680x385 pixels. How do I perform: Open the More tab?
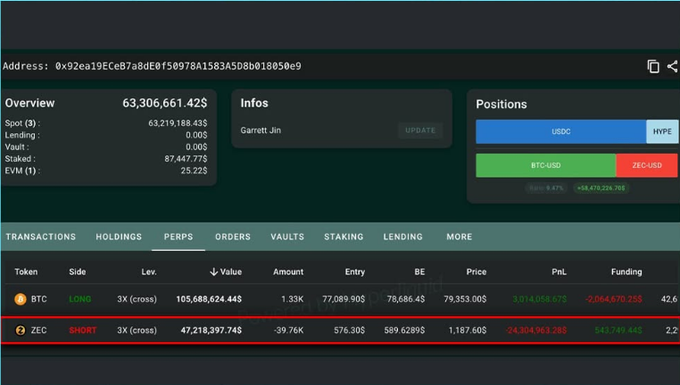click(459, 237)
